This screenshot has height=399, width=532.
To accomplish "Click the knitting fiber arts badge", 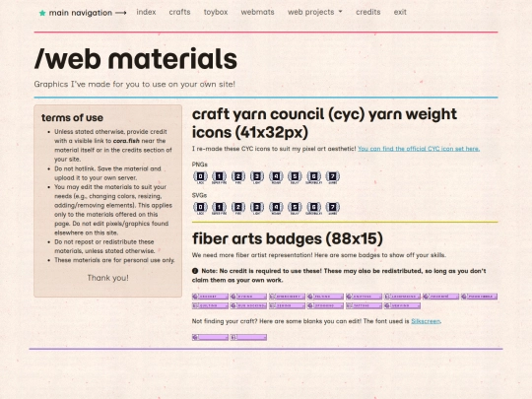I will (365, 297).
